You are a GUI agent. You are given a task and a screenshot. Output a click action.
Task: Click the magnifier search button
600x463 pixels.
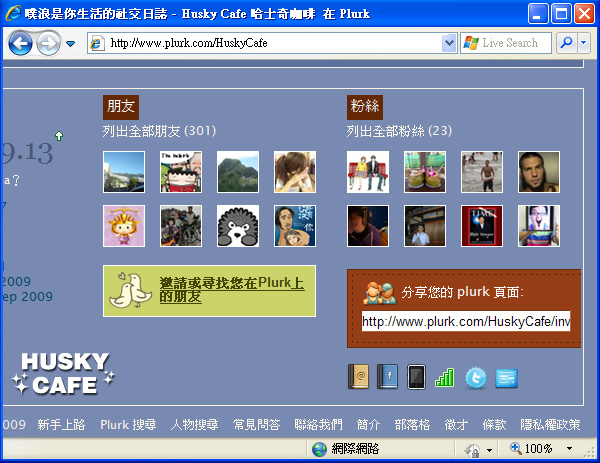click(566, 43)
